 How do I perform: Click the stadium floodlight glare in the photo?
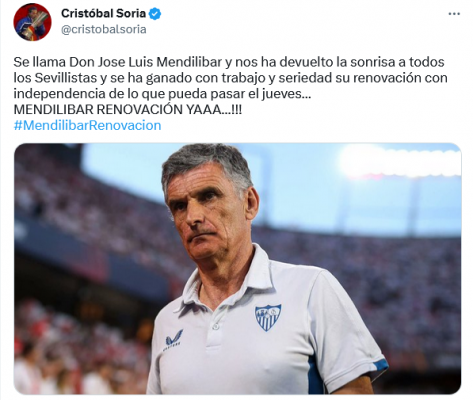point(393,163)
